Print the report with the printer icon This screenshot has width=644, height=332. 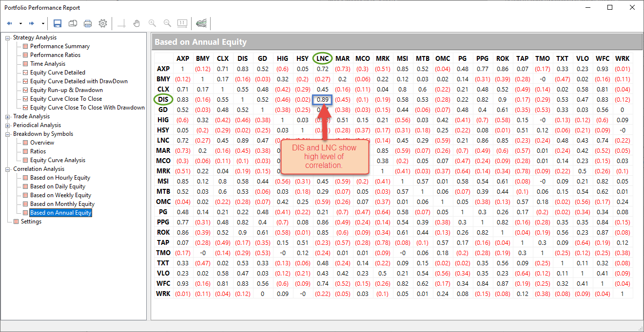[88, 23]
